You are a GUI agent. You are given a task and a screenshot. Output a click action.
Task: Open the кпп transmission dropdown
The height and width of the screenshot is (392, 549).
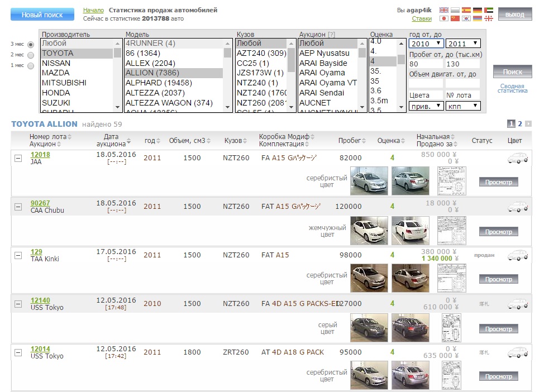click(463, 106)
